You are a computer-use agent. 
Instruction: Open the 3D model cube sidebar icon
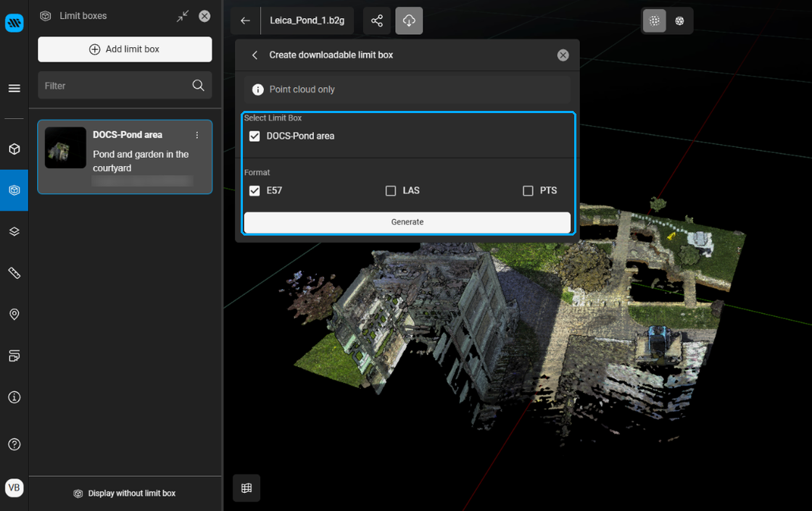click(x=14, y=149)
